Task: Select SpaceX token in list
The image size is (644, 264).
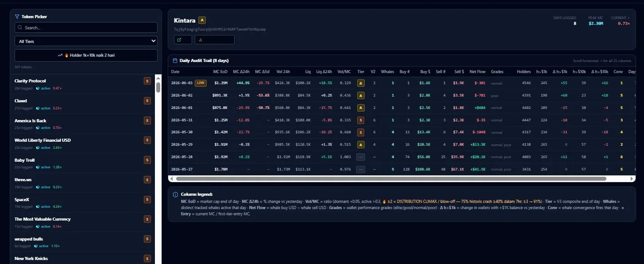Action: [82, 202]
